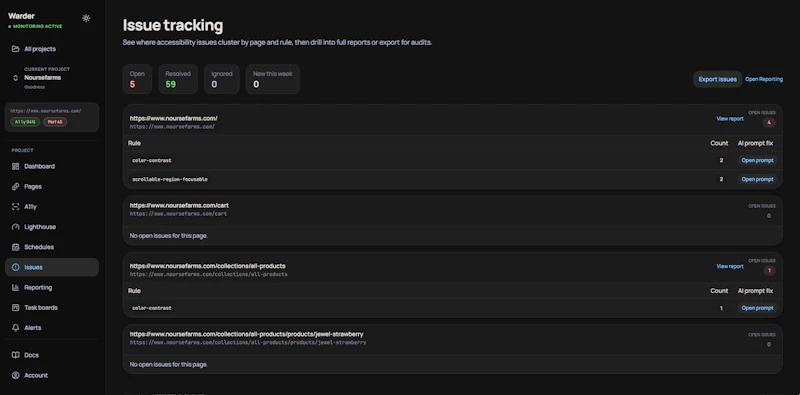The height and width of the screenshot is (395, 800).
Task: Click the Issues alert icon
Action: click(15, 267)
